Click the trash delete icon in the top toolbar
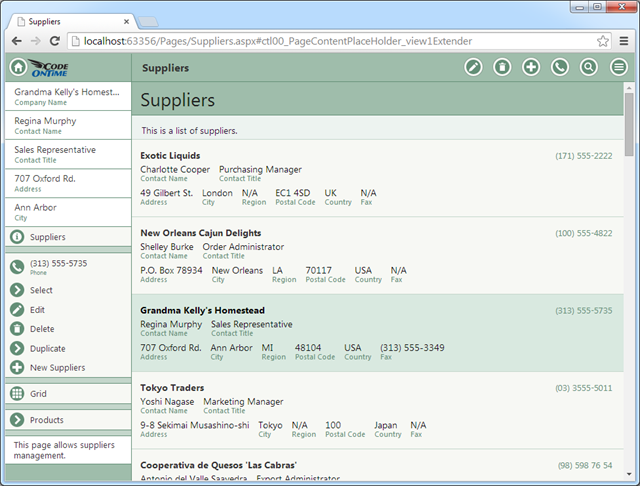Image resolution: width=640 pixels, height=486 pixels. [502, 68]
